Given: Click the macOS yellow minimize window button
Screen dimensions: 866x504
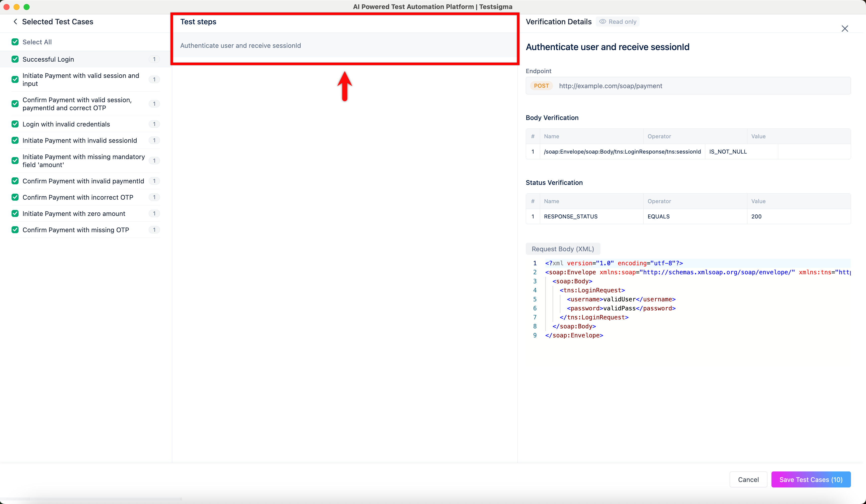Looking at the screenshot, I should (17, 7).
